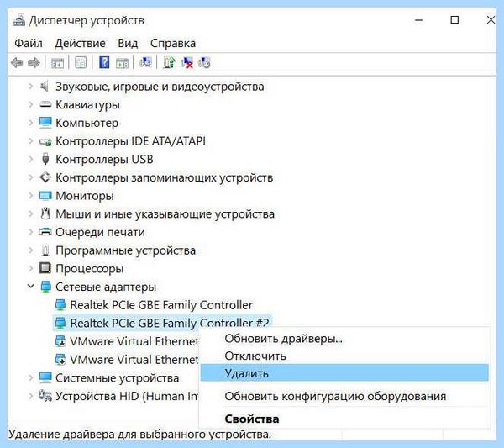Click the Сетевые адаптеры category label
The height and width of the screenshot is (448, 504).
point(106,287)
